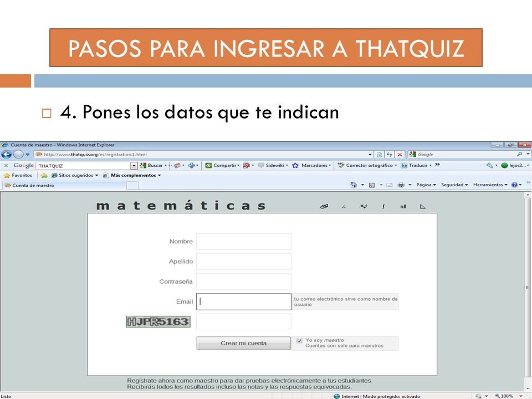This screenshot has height=399, width=532.
Task: Click the Traducir toolbar button
Action: [x=416, y=165]
